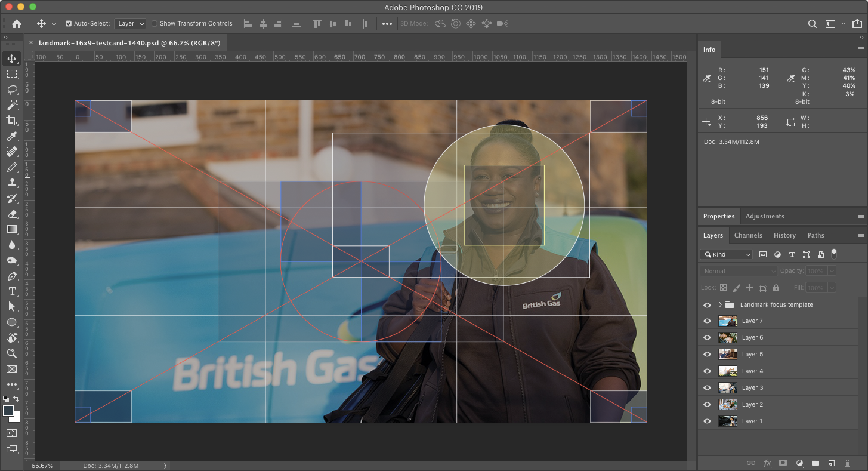Select the History Brush tool

[x=12, y=198]
